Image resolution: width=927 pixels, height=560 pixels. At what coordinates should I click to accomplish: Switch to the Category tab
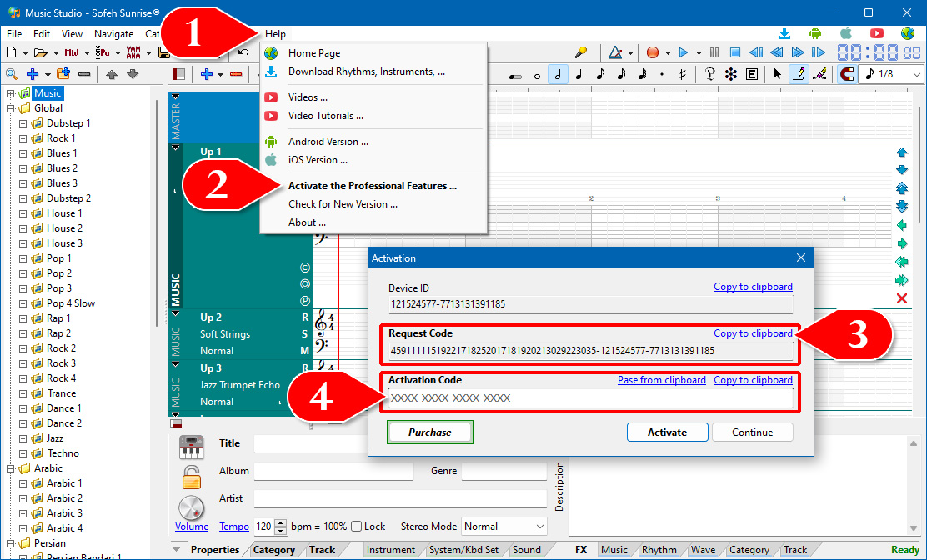273,550
